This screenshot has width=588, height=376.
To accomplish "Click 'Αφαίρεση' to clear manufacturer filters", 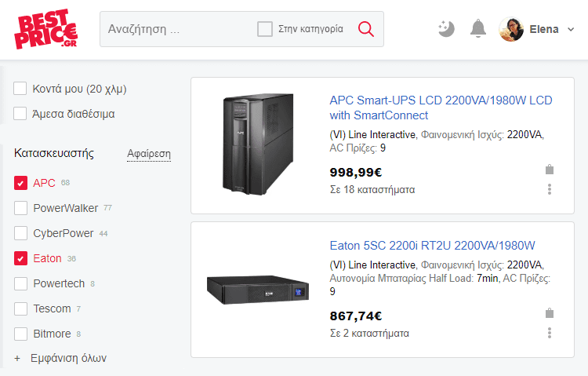I will pos(149,154).
